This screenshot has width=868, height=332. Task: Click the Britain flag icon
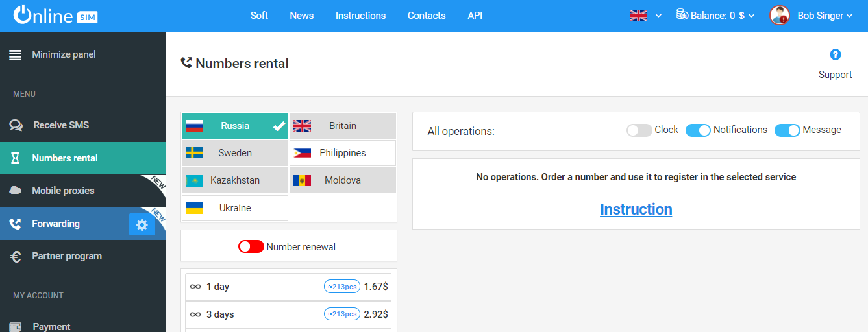tap(303, 126)
